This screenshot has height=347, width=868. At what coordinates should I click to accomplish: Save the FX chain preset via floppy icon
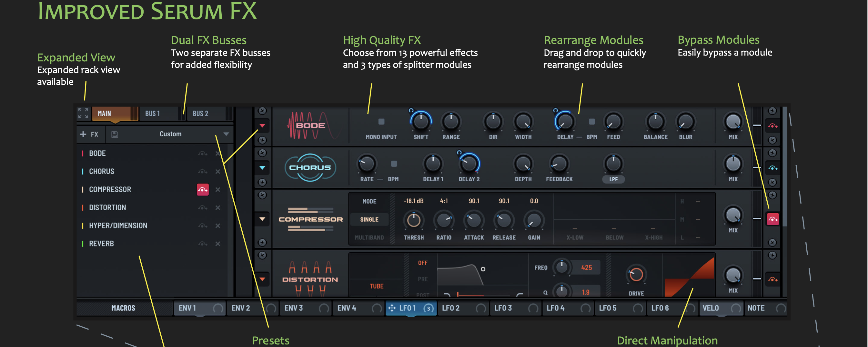tap(115, 134)
